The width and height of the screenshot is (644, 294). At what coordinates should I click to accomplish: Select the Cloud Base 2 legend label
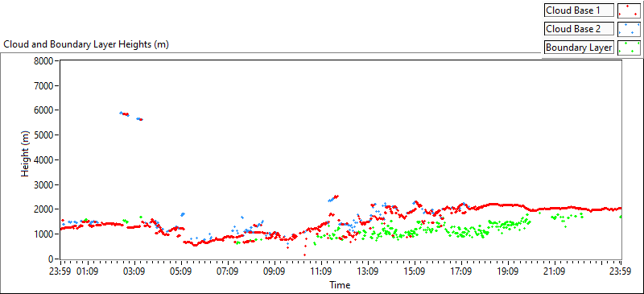coord(579,29)
